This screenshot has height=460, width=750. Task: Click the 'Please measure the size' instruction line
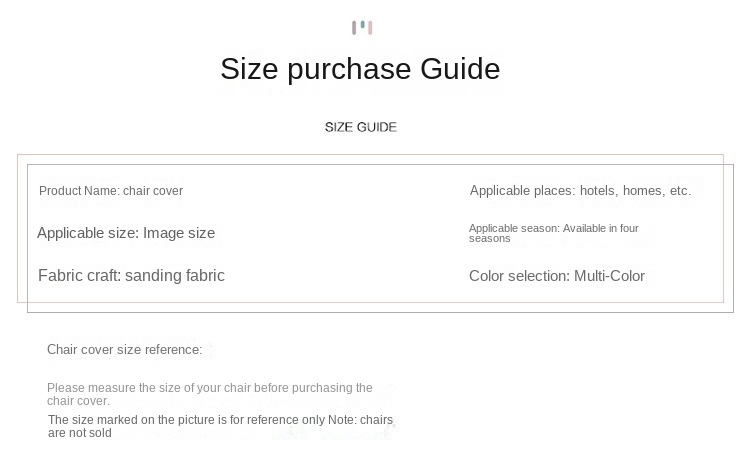209,388
